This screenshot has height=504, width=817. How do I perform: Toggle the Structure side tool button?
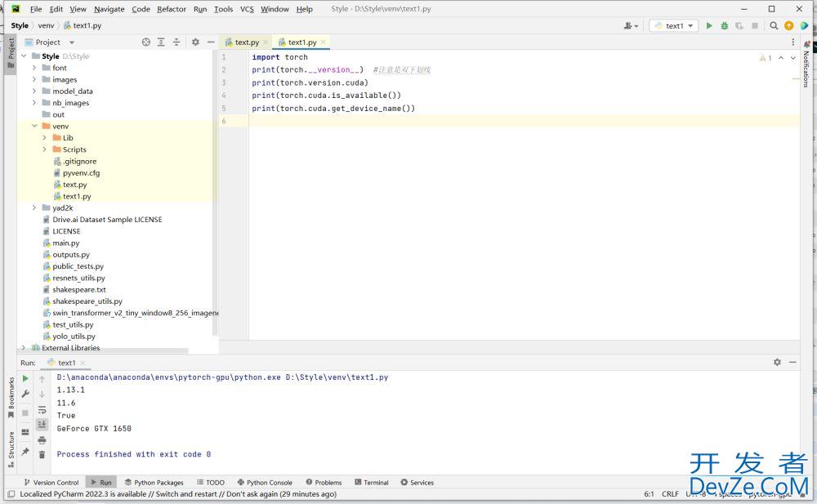[x=11, y=449]
